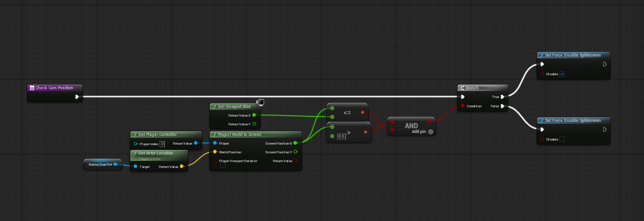The width and height of the screenshot is (644, 221).
Task: Click Project World to Screen Player pin
Action: tap(215, 143)
